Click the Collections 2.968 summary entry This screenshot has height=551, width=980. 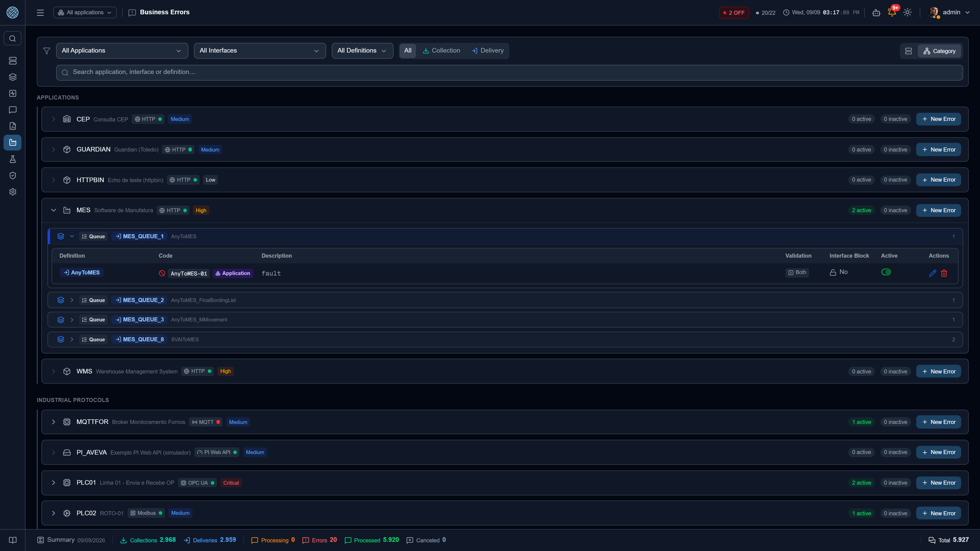(x=148, y=540)
